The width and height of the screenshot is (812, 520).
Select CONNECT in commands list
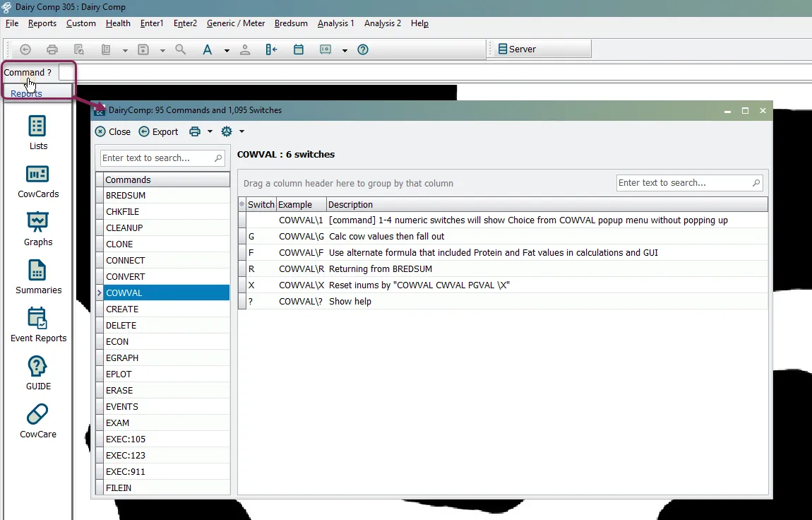tap(166, 261)
